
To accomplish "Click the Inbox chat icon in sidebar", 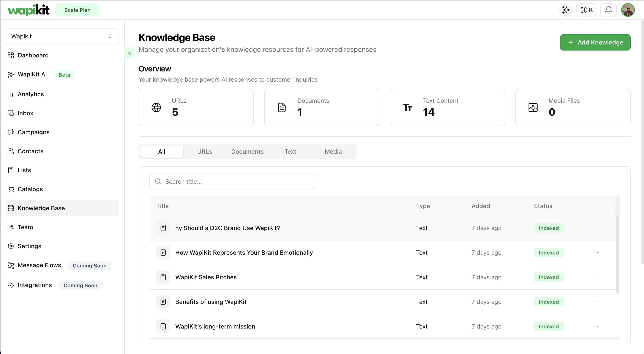I will [11, 113].
